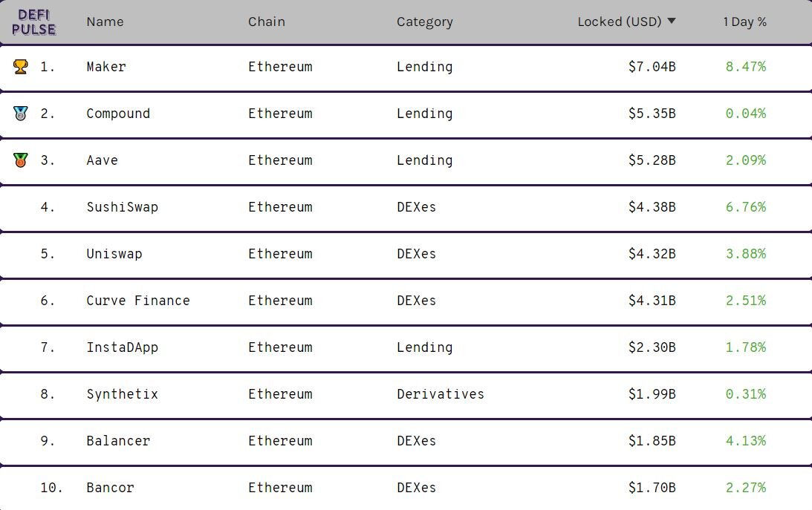The image size is (812, 510).
Task: Click Balancer's 4.13% daily change
Action: (746, 441)
